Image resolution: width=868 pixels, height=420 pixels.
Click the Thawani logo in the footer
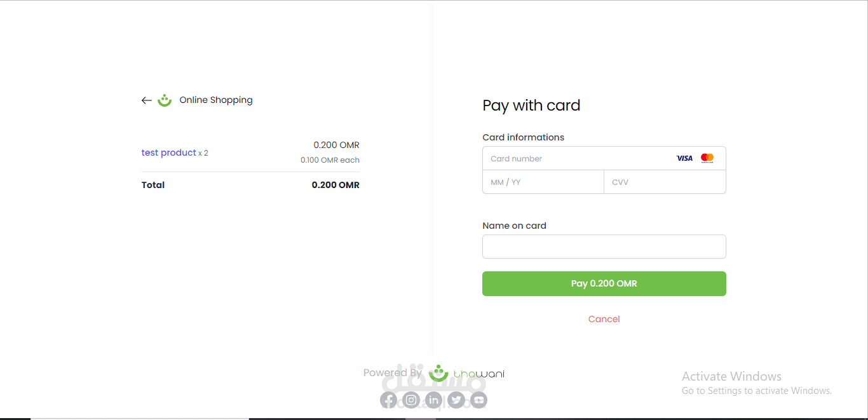(x=467, y=374)
